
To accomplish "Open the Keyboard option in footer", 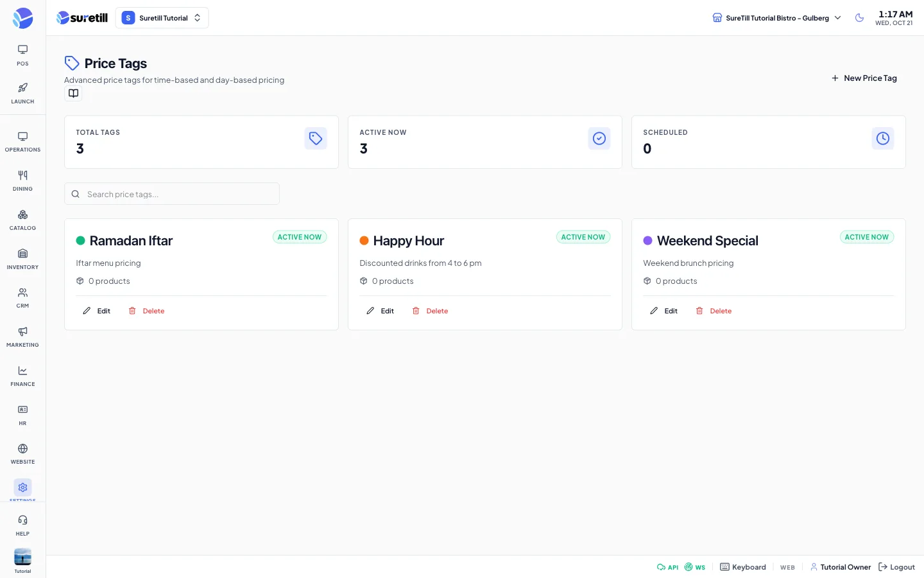I will click(743, 567).
